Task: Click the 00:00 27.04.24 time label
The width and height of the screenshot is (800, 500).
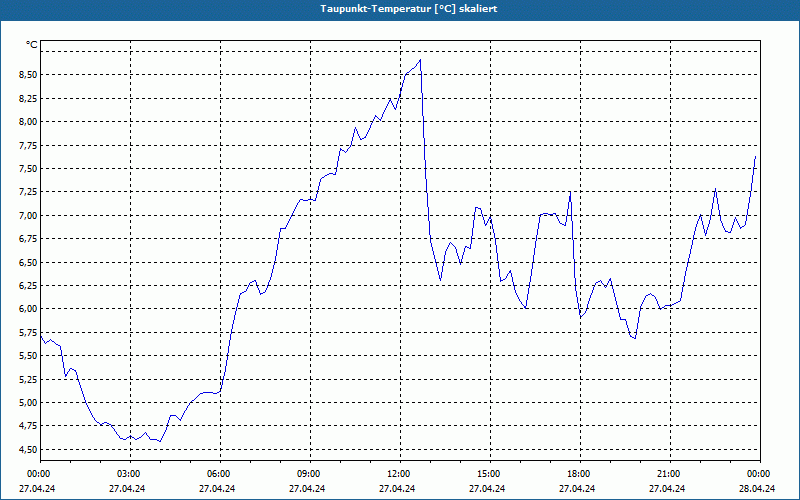Action: tap(37, 481)
